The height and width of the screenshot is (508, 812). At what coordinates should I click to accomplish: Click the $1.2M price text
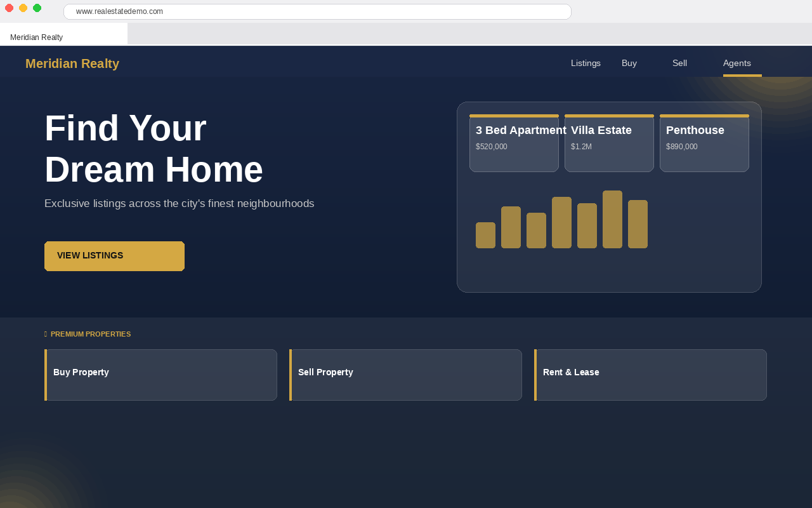click(x=581, y=147)
